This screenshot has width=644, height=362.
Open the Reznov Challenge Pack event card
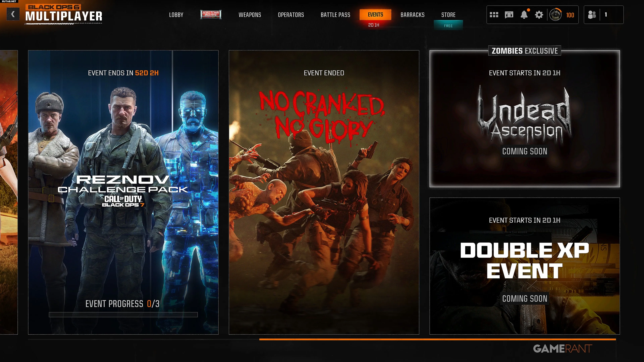click(123, 192)
